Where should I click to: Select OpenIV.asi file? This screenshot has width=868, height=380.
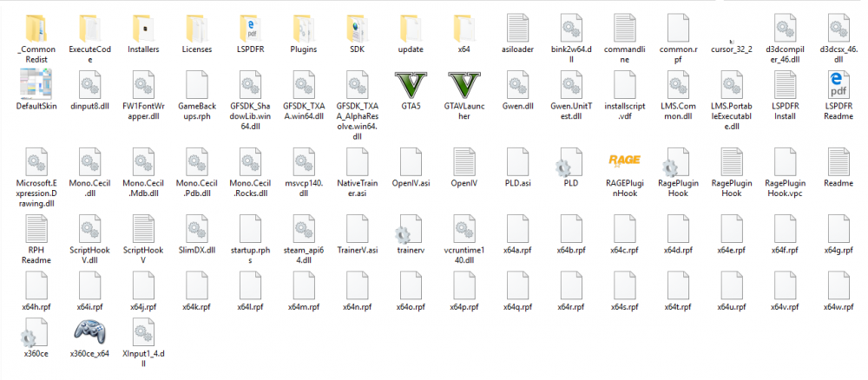tap(411, 161)
